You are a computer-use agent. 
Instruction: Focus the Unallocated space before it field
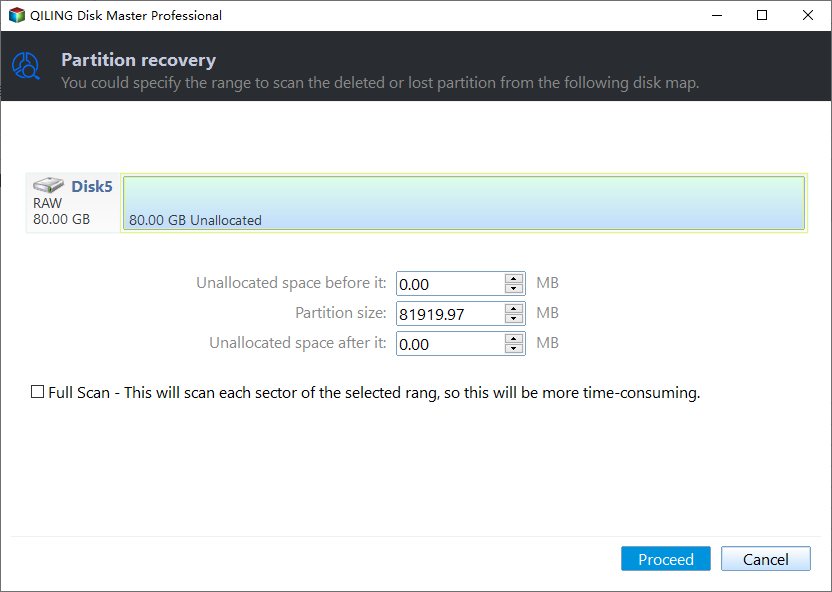[450, 284]
